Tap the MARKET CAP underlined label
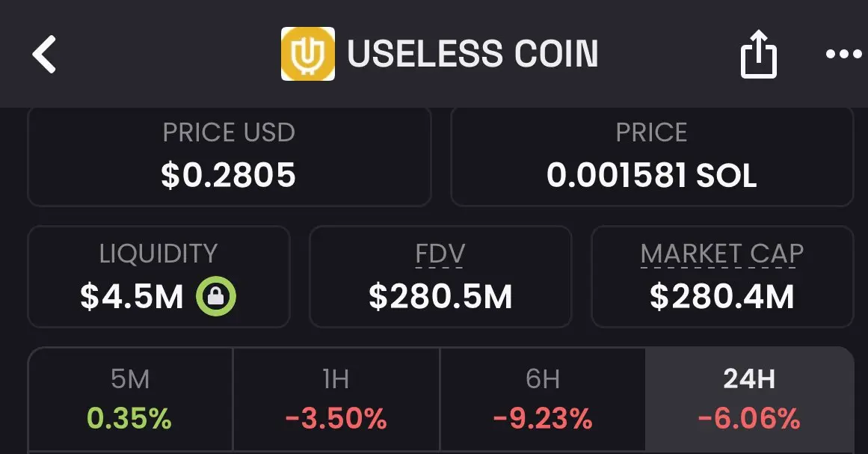This screenshot has height=454, width=868. pos(722,254)
